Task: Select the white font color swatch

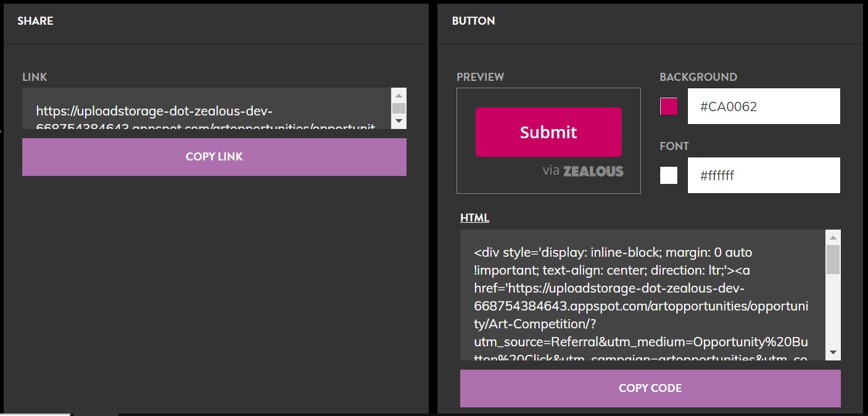Action: [668, 175]
